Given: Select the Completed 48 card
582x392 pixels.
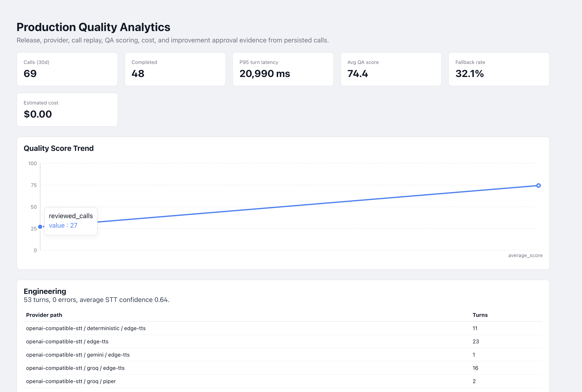Looking at the screenshot, I should (x=175, y=69).
